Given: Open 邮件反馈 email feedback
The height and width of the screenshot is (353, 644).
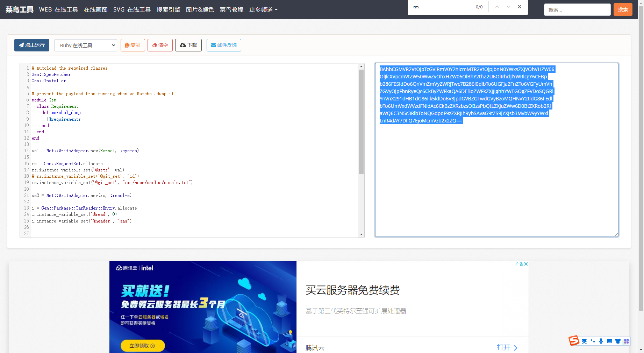Looking at the screenshot, I should pos(224,45).
